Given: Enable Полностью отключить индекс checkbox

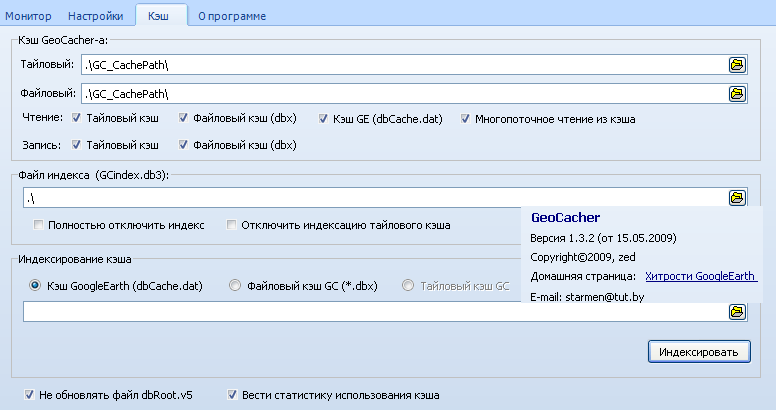Looking at the screenshot, I should [39, 225].
